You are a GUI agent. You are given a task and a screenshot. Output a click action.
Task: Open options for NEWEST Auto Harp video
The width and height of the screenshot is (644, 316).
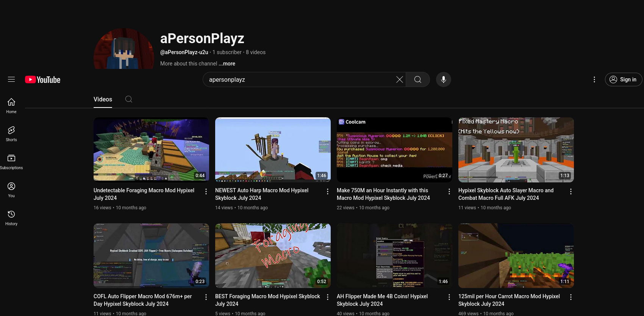coord(328,191)
